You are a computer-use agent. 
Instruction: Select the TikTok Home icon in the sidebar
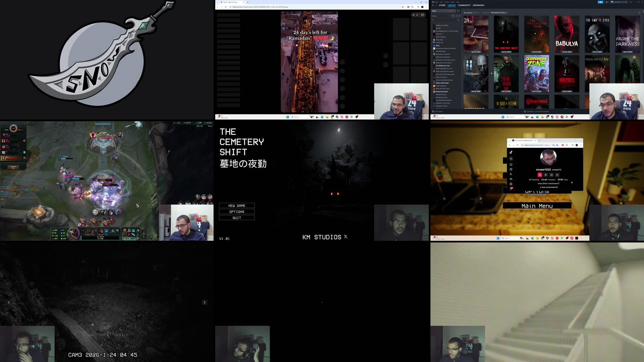(511, 165)
